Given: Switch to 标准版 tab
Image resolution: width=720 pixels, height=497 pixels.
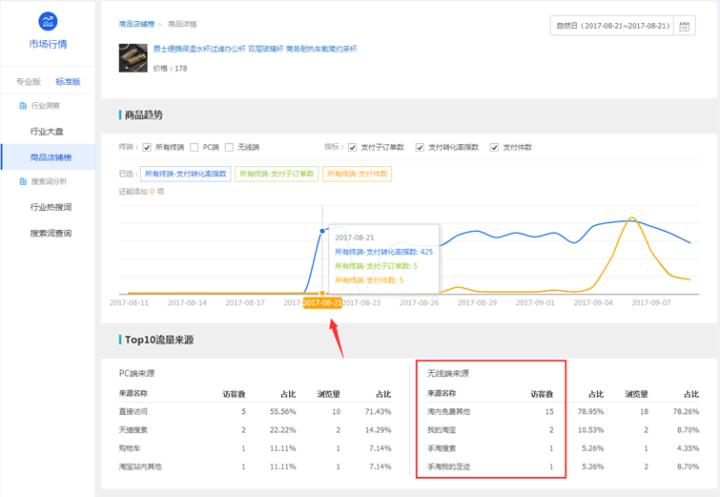Looking at the screenshot, I should point(68,82).
